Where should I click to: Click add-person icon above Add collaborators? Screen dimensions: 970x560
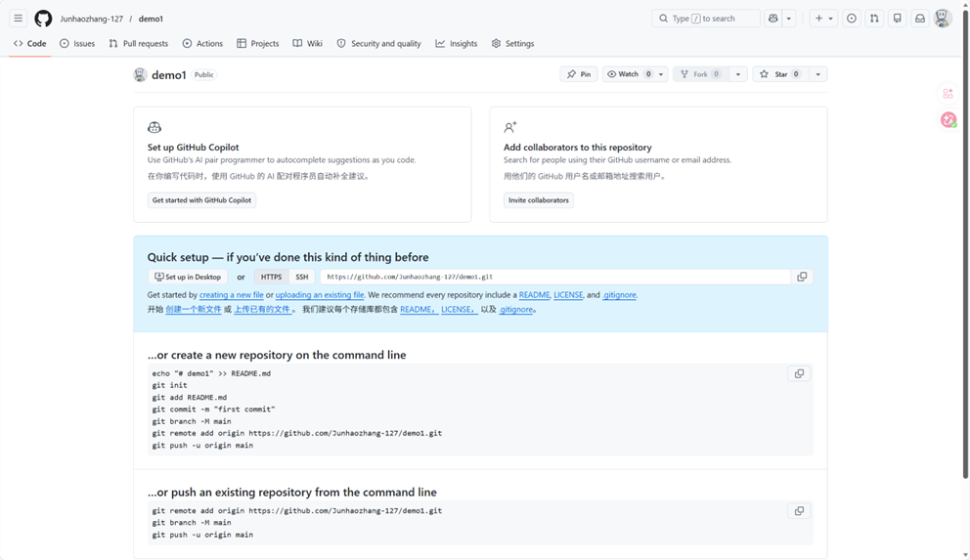510,127
